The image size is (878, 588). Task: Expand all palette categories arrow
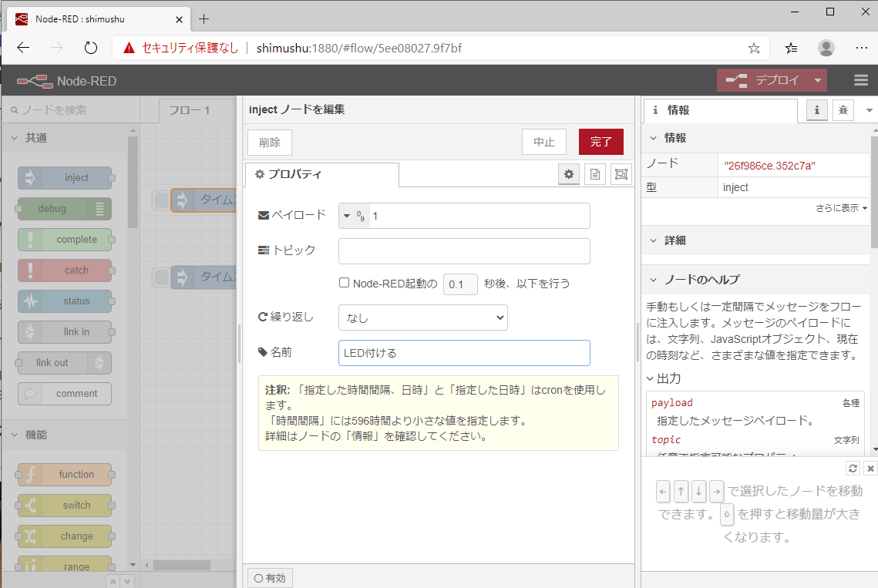click(x=127, y=581)
